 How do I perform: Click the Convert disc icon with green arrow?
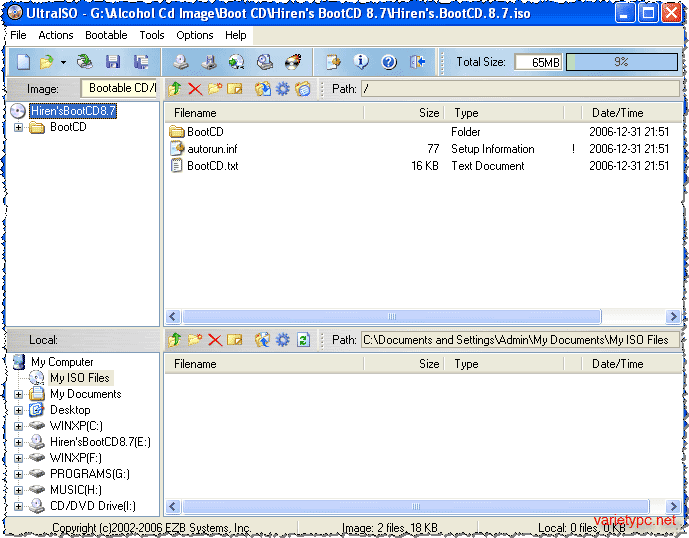[x=236, y=62]
